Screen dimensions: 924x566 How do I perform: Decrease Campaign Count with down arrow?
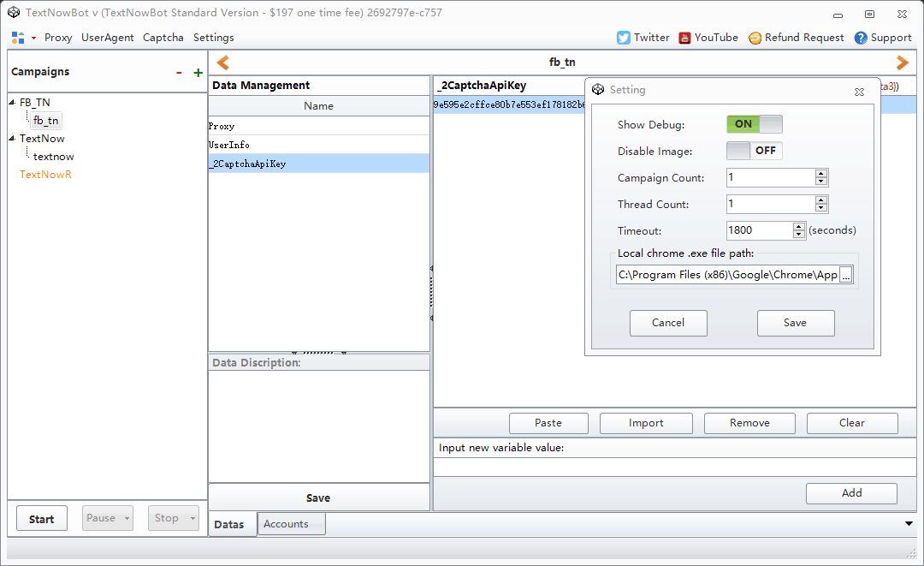click(x=821, y=182)
